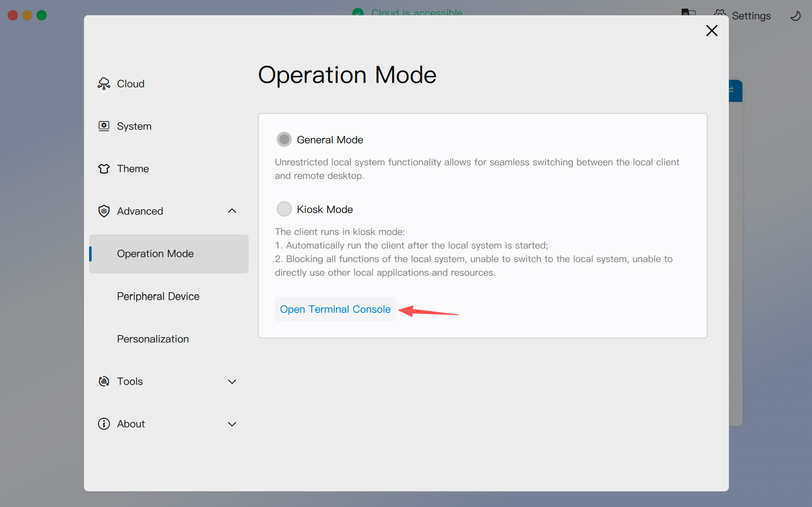Expand the About section chevron

(232, 424)
